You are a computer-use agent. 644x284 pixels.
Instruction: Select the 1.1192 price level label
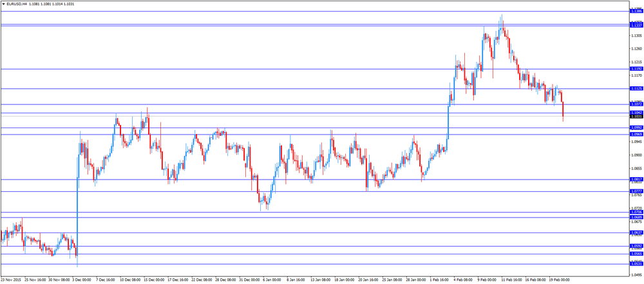pyautogui.click(x=636, y=69)
